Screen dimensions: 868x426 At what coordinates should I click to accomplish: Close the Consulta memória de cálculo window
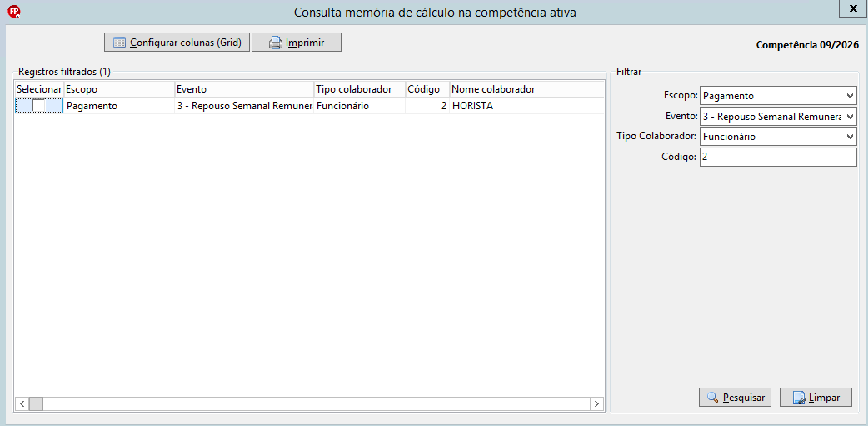(852, 8)
